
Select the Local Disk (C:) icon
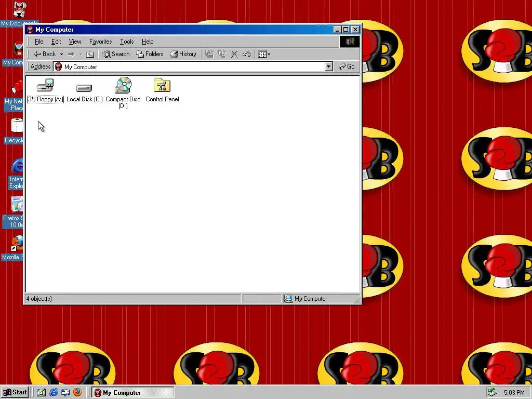(x=85, y=92)
